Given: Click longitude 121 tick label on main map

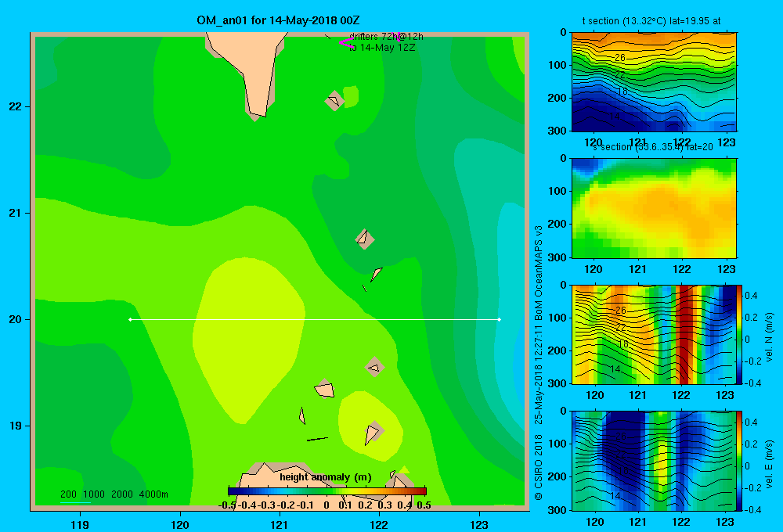Looking at the screenshot, I should pos(280,524).
